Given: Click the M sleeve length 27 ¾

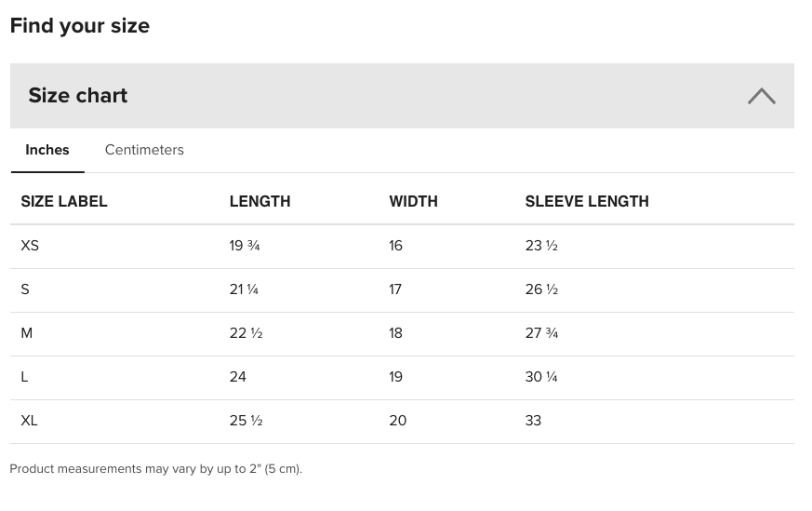Looking at the screenshot, I should click(541, 333).
